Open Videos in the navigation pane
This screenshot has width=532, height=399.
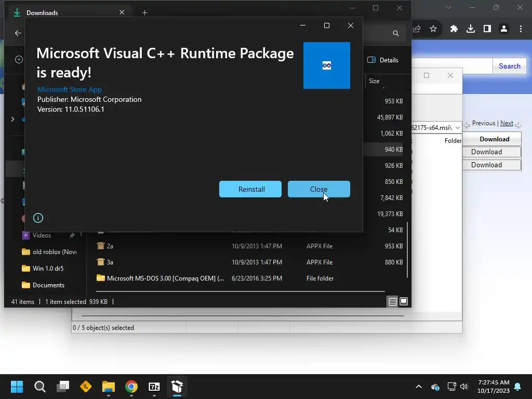[42, 235]
